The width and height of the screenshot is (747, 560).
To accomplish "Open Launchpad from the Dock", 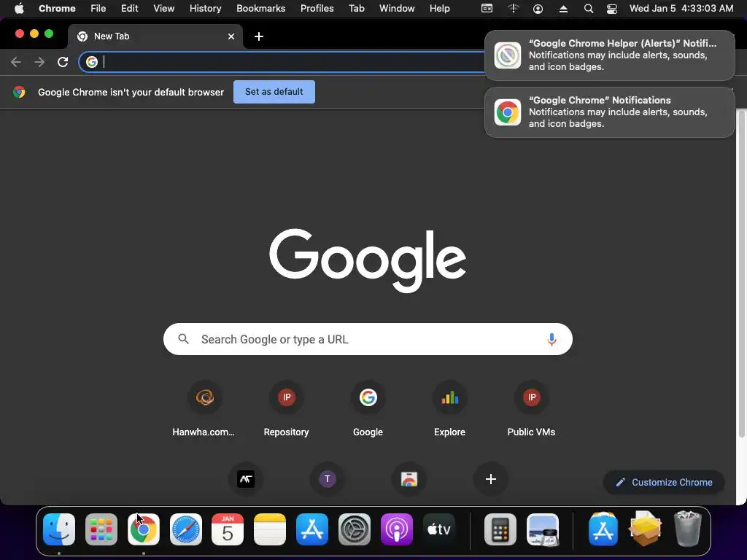I will point(101,529).
